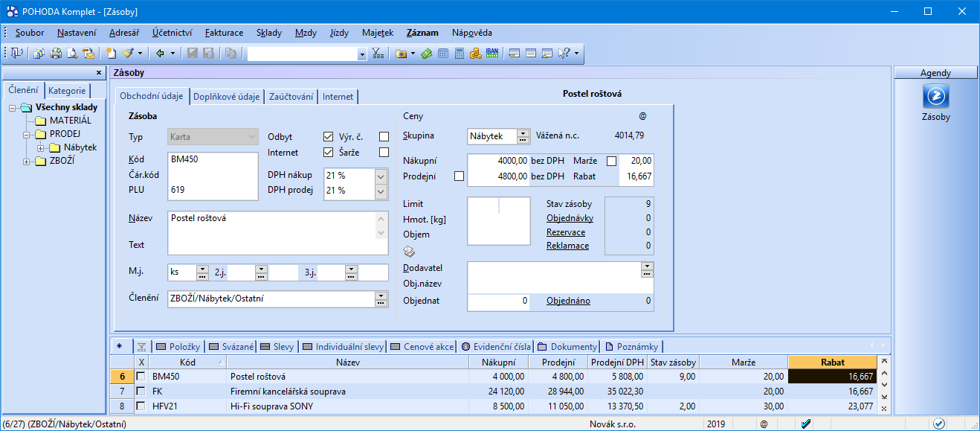The height and width of the screenshot is (431, 980).
Task: Open the Sklady menu
Action: tap(269, 33)
